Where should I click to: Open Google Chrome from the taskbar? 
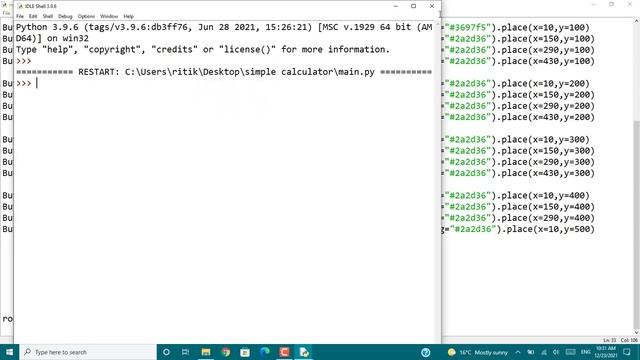[225, 352]
